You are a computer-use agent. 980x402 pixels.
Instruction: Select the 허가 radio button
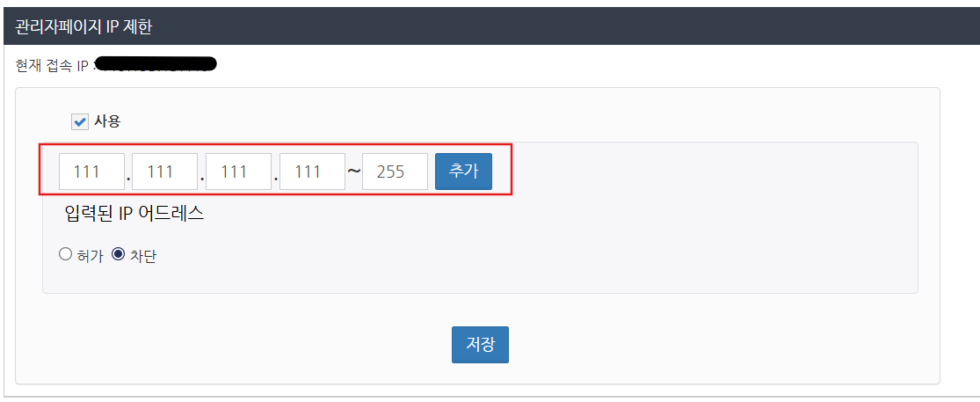65,255
